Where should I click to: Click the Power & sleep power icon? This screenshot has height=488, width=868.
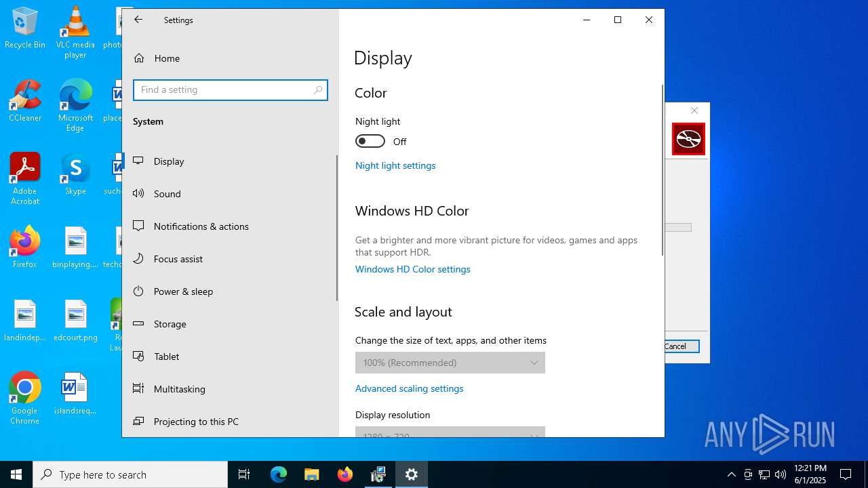(x=138, y=291)
